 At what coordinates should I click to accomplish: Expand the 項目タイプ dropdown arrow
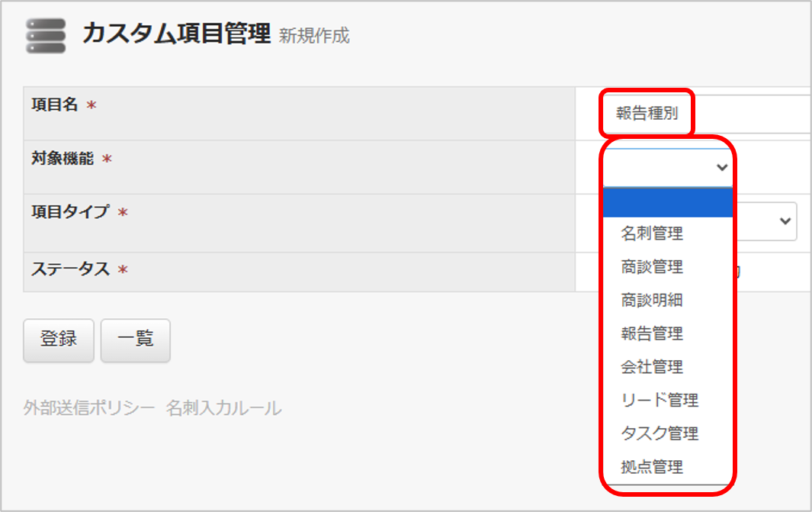click(785, 221)
